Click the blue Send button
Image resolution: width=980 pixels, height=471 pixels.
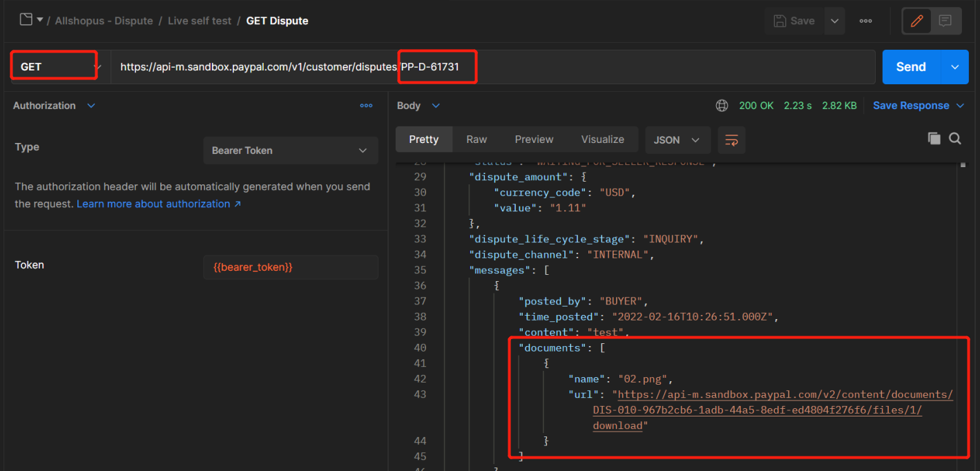[x=912, y=67]
